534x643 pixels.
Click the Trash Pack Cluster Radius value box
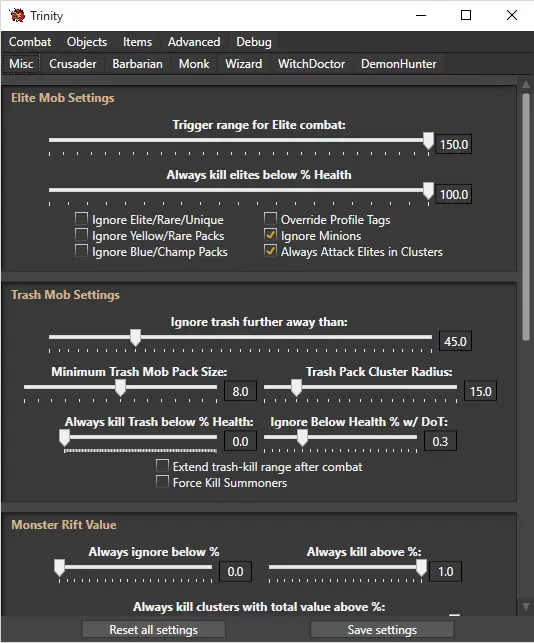click(x=480, y=391)
